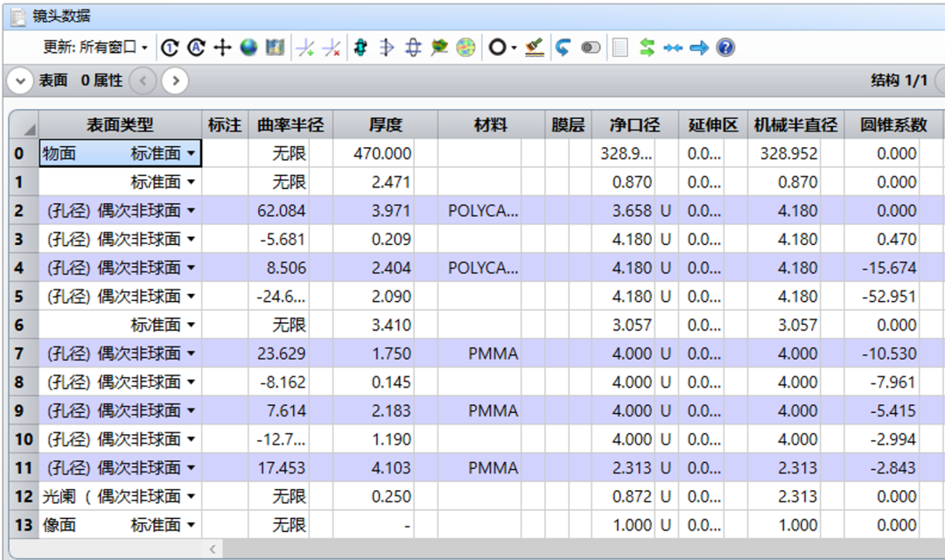
Task: Go to the previous surface with the left arrow
Action: 143,80
